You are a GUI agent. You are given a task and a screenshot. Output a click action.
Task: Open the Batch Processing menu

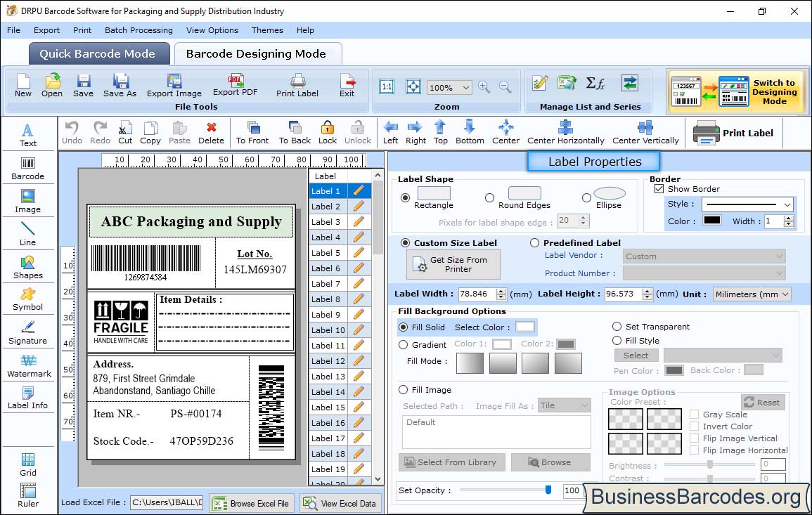click(138, 30)
